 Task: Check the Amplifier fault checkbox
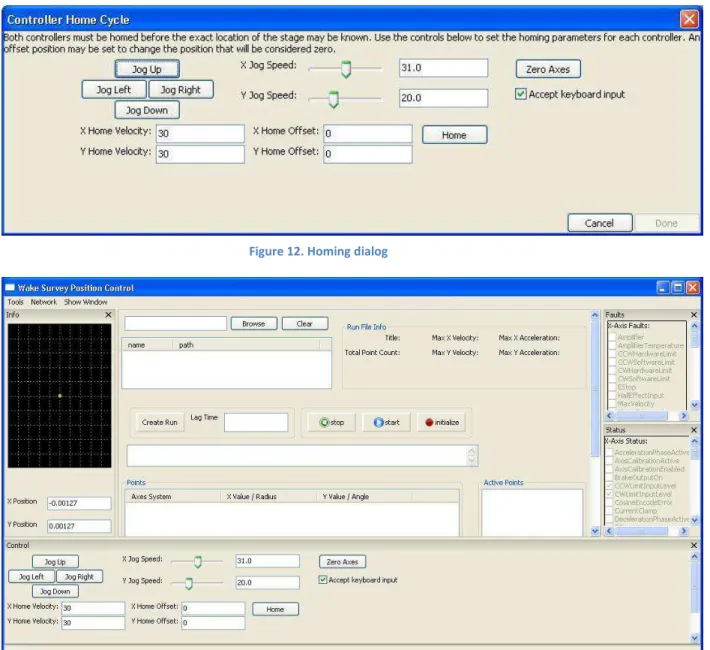click(612, 337)
